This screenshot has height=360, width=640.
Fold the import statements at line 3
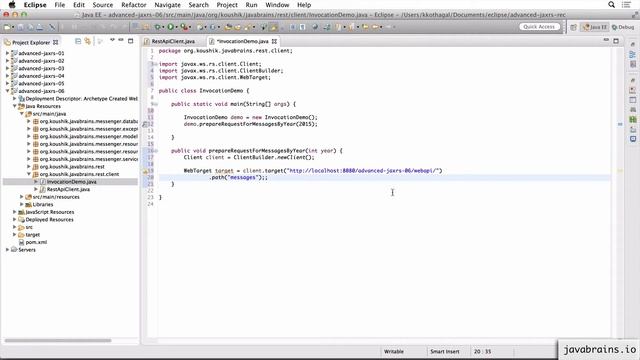pos(155,64)
